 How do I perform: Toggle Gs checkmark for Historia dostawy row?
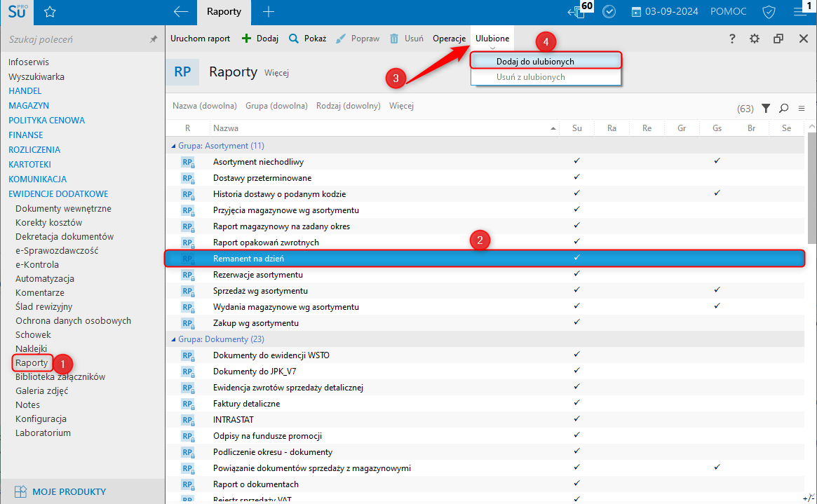(x=717, y=193)
